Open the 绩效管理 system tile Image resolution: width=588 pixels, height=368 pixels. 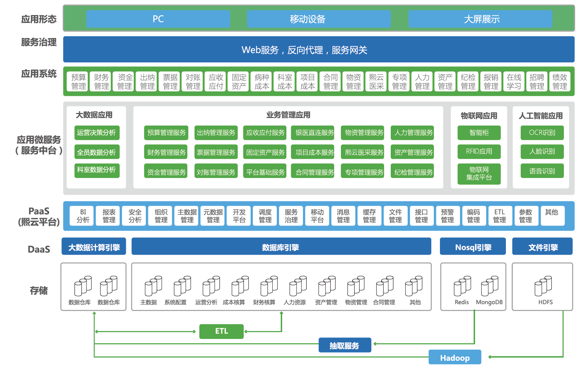[x=560, y=82]
